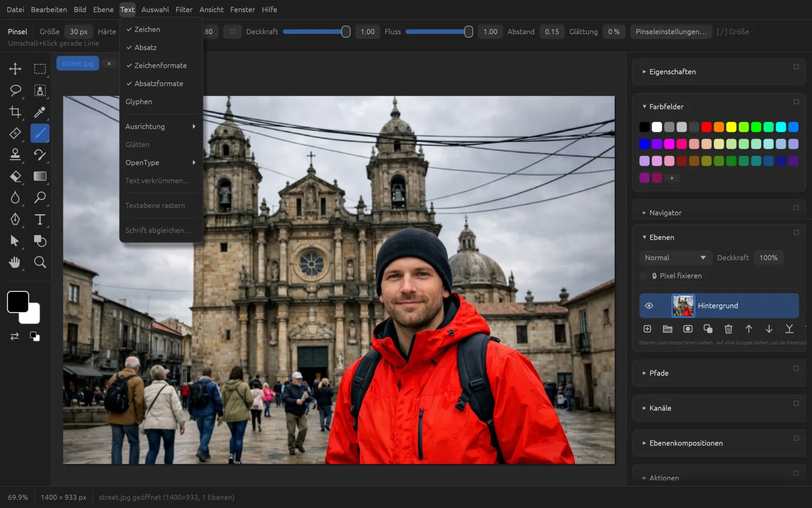
Task: Choose Glyphen from the Text menu
Action: click(161, 102)
